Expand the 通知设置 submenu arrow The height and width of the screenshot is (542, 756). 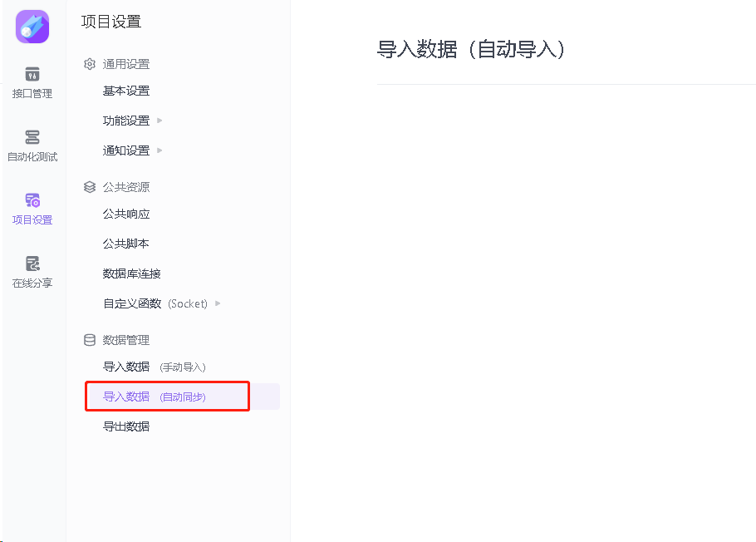pos(160,150)
